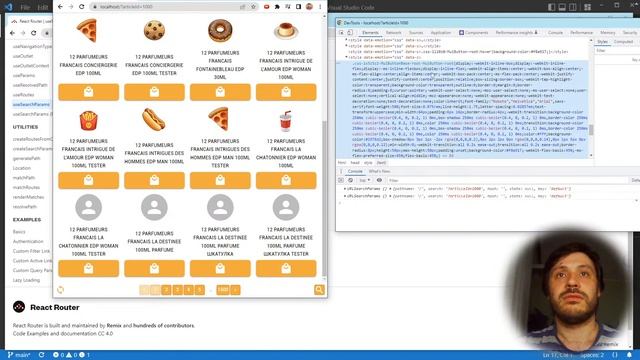Screen dimensions: 640x360
Task: Select 'head' in DevTools breadcrumb
Action: (355, 162)
